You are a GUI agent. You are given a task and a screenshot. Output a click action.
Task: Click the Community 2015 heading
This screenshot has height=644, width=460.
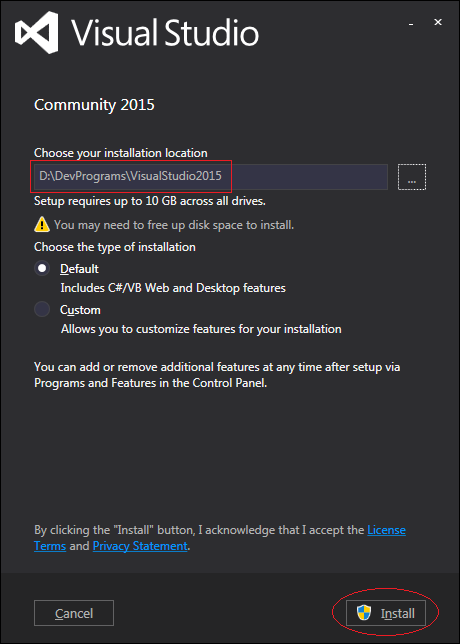click(94, 105)
